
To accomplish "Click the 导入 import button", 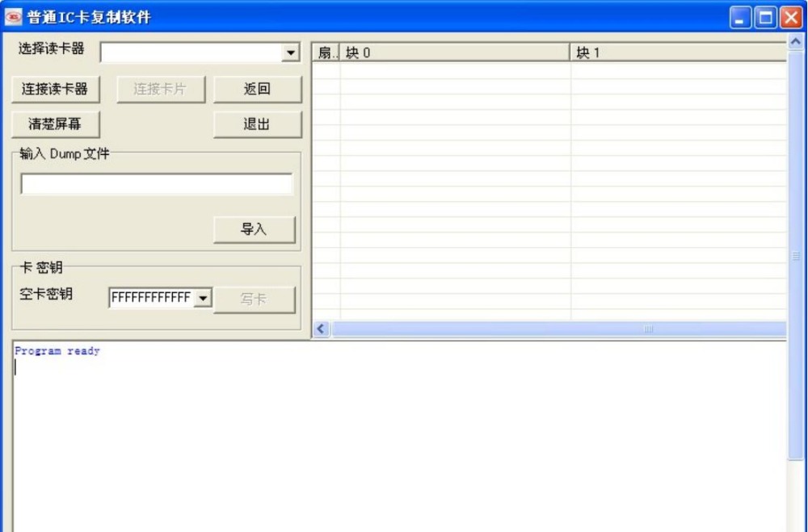I will (x=254, y=229).
